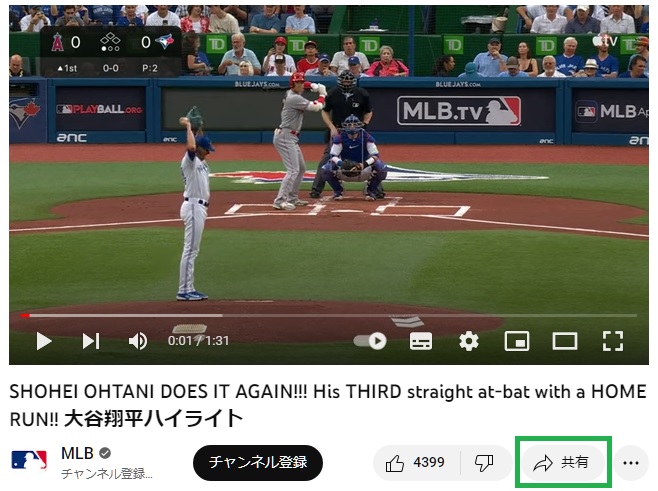658x491 pixels.
Task: Click the video title text
Action: coord(328,405)
